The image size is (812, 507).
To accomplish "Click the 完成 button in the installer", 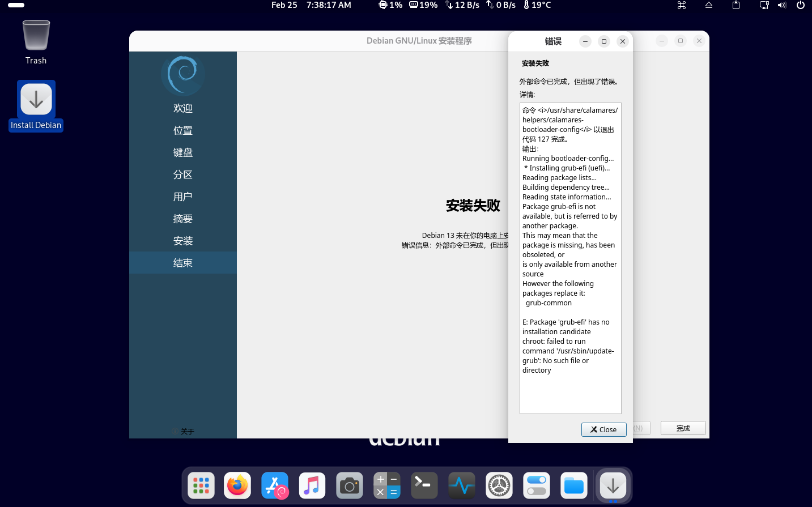I will [x=683, y=428].
